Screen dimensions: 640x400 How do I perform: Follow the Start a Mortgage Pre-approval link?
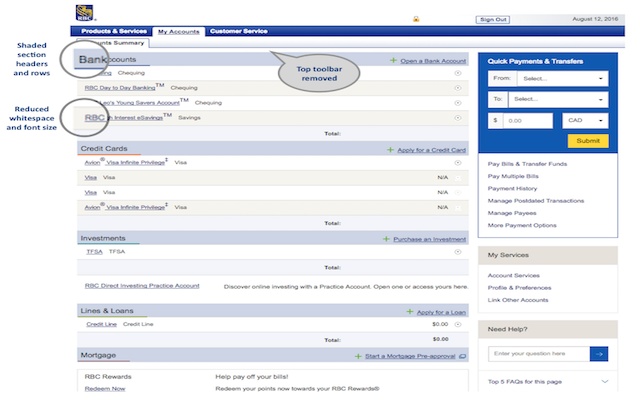410,356
